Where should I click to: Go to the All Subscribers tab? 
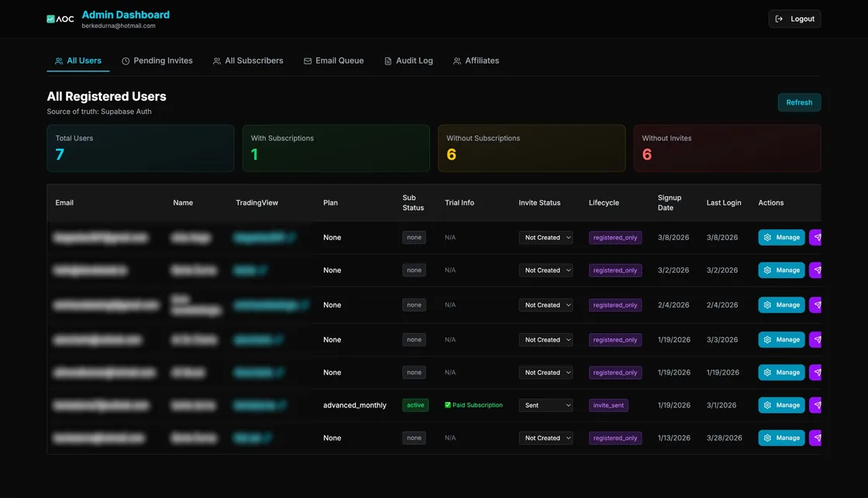click(248, 61)
